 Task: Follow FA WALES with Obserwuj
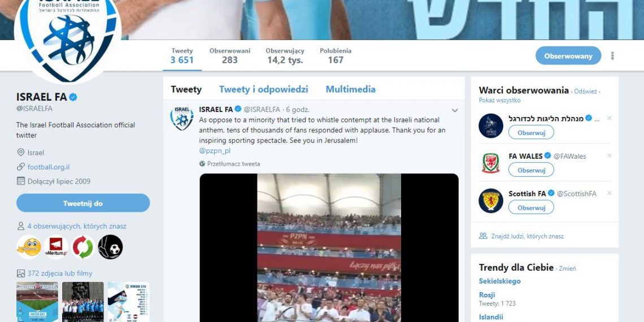531,169
